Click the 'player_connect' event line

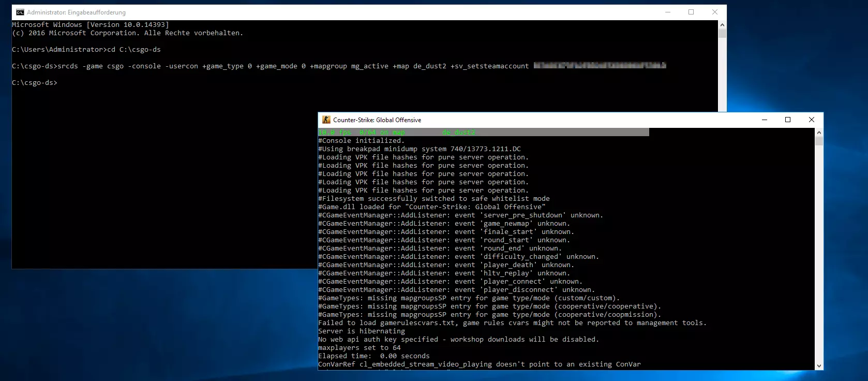click(x=451, y=281)
